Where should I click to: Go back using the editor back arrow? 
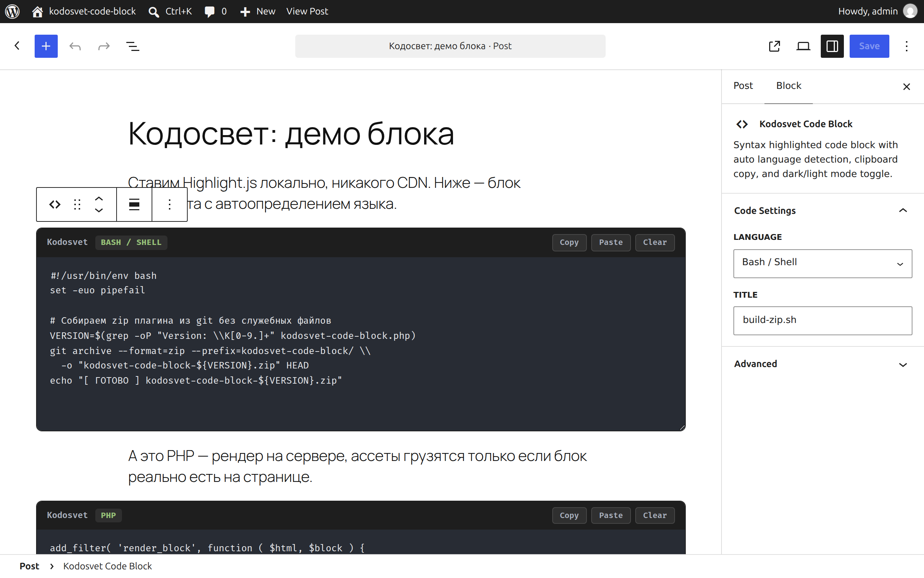(x=17, y=46)
